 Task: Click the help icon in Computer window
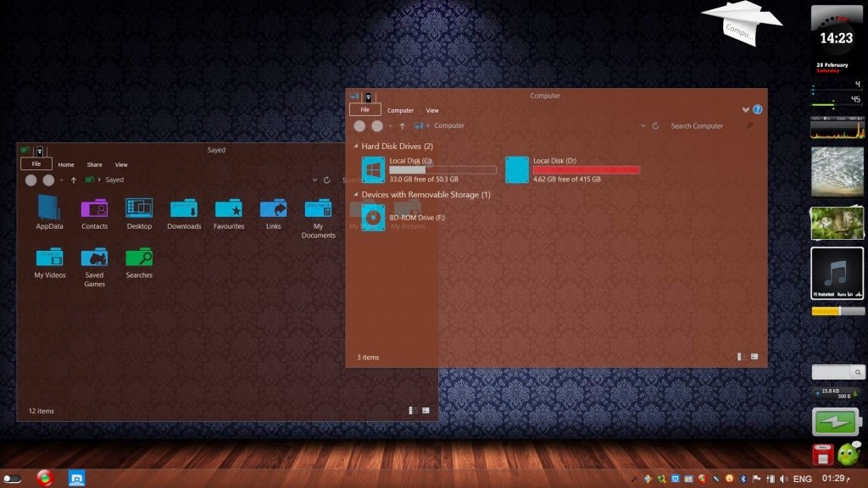[x=757, y=109]
